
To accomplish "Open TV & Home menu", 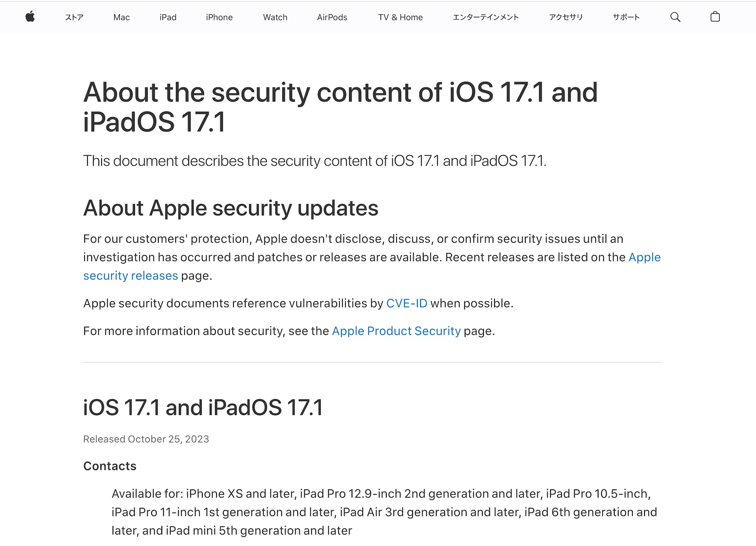I will [400, 17].
